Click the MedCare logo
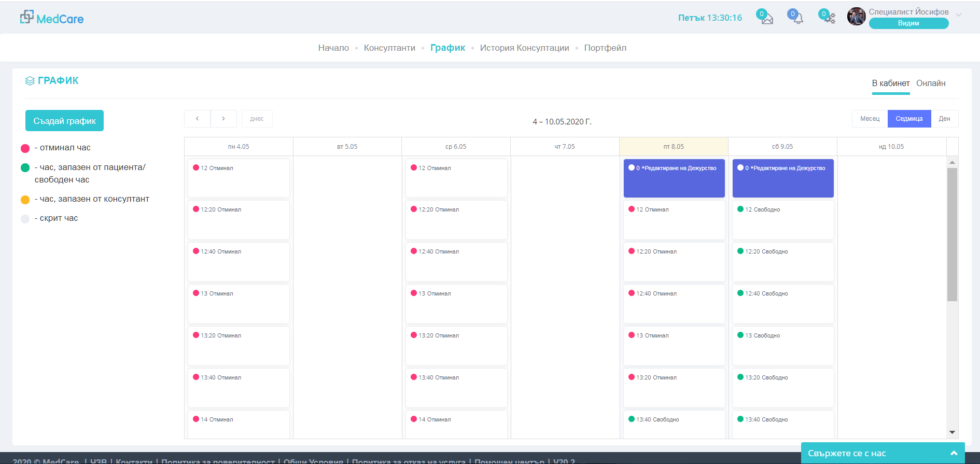Viewport: 980px width, 464px height. [52, 18]
